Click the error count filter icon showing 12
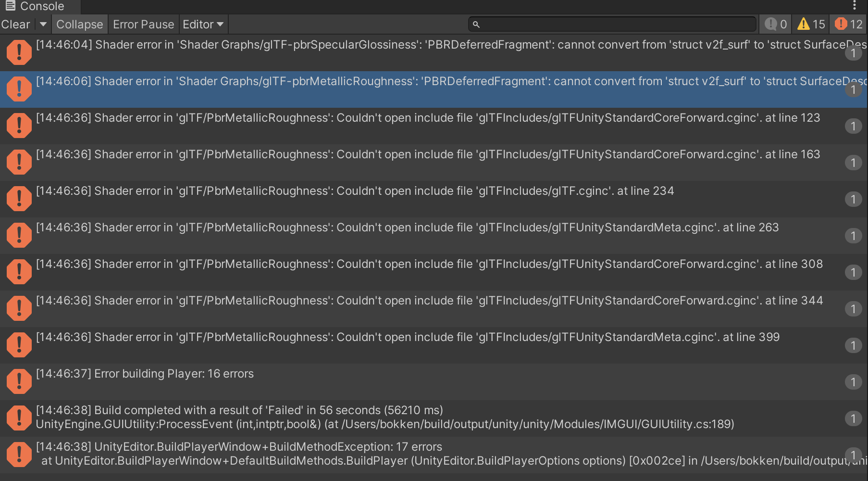Viewport: 868px width, 481px height. (x=840, y=24)
